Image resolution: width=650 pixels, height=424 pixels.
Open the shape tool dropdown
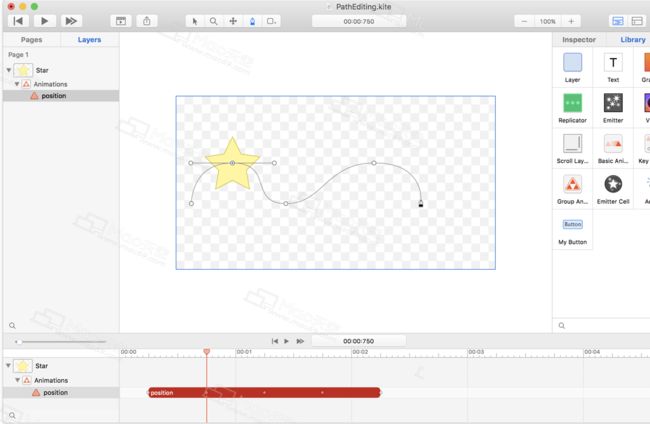point(271,21)
